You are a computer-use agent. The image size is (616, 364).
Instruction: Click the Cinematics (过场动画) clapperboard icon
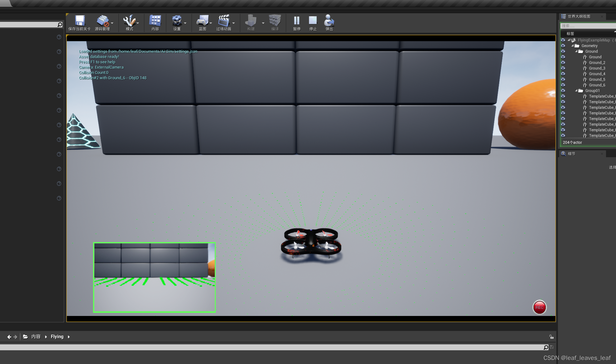[x=224, y=21]
